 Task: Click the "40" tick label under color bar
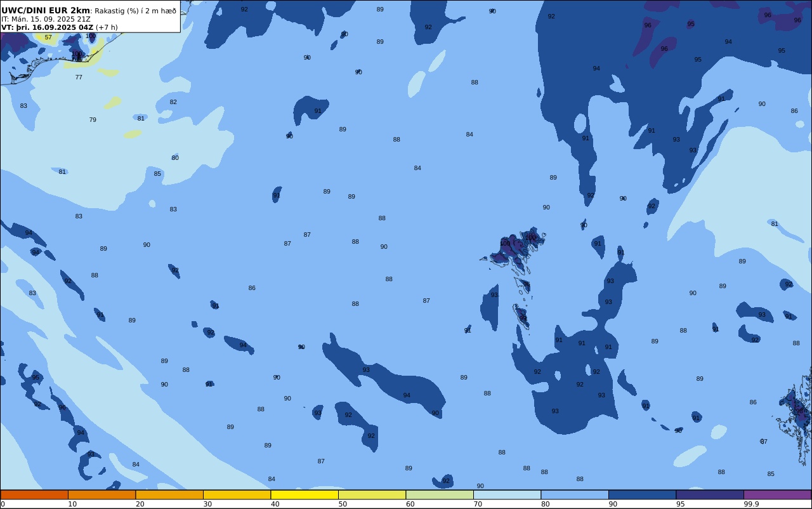(275, 504)
